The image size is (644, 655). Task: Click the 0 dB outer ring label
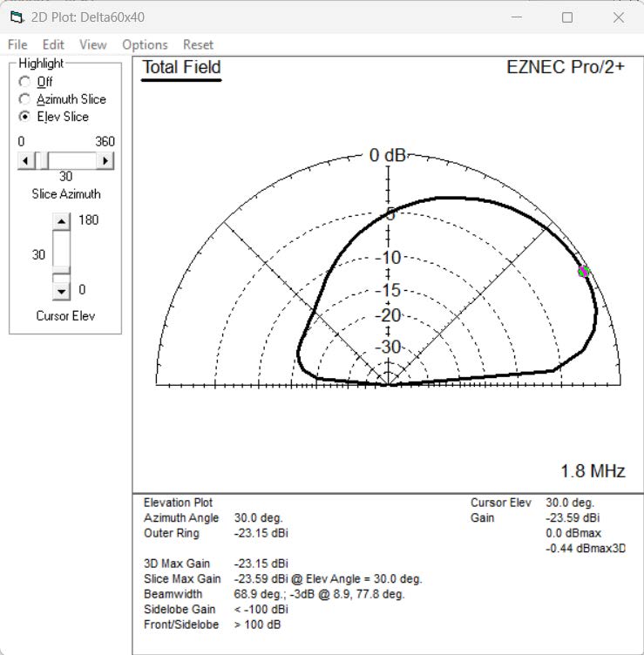[387, 156]
